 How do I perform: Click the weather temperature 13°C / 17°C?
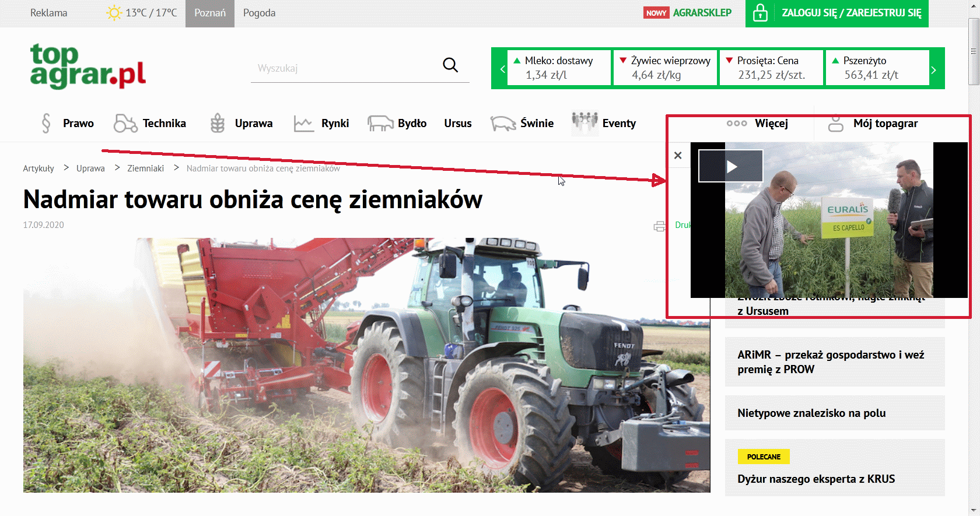[x=151, y=13]
